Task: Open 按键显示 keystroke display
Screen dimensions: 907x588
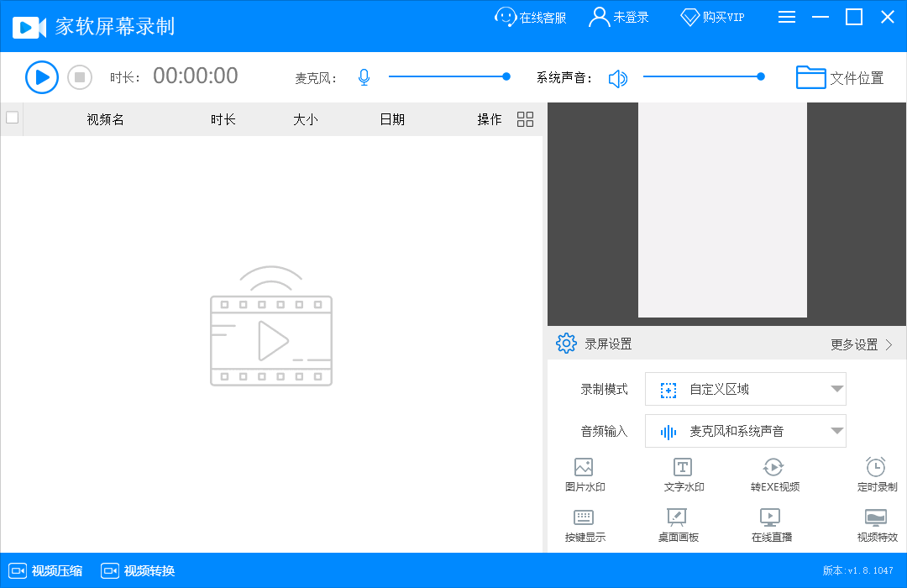Action: 585,526
